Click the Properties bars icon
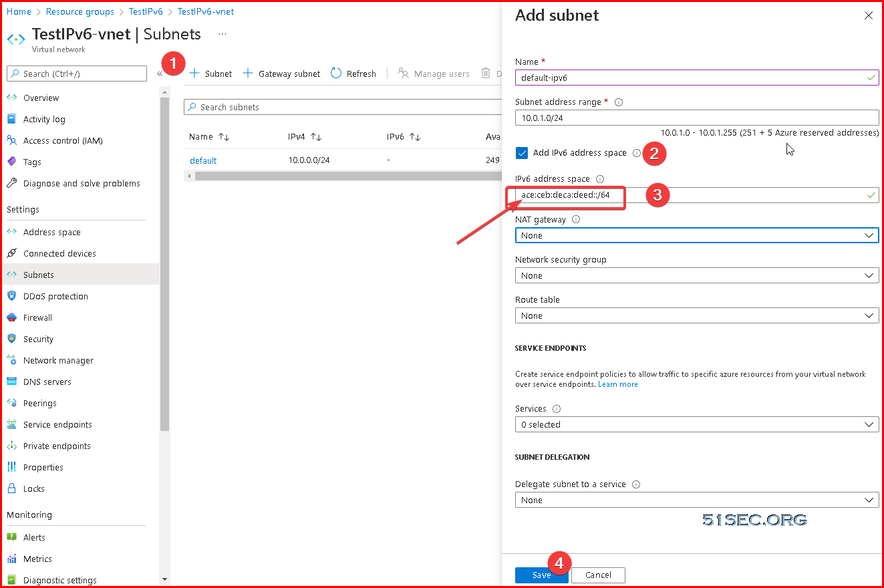884x588 pixels. tap(11, 467)
